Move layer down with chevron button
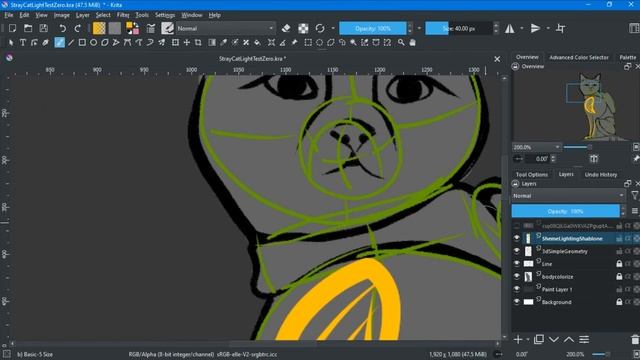The image size is (640, 360). 554,339
